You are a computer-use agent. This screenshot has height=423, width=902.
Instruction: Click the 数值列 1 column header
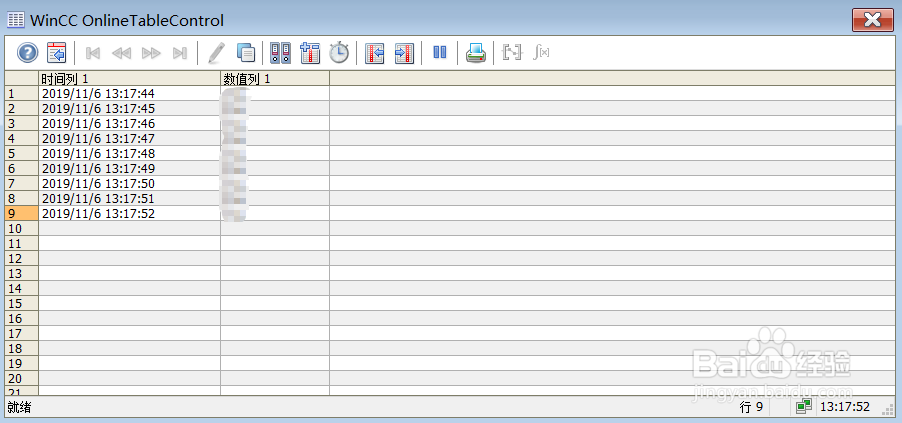coord(275,78)
